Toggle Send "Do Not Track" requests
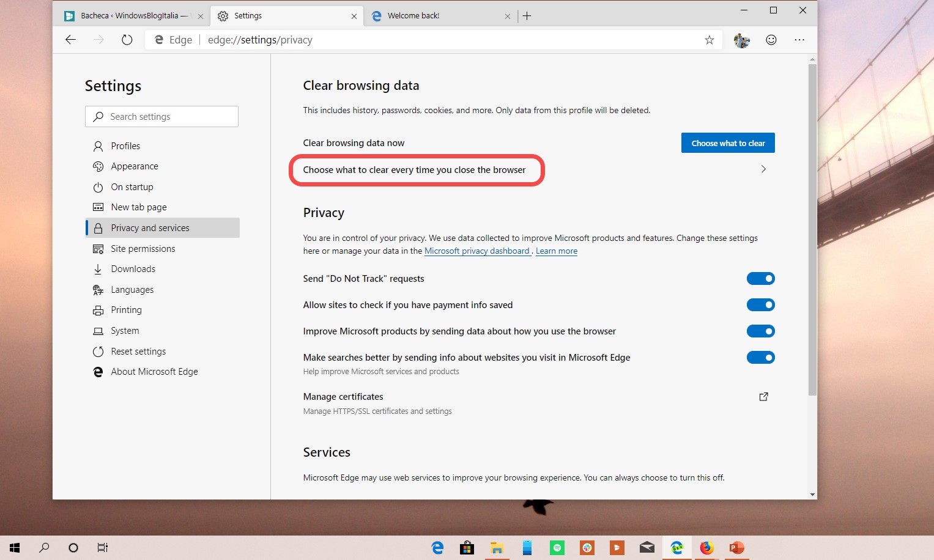 click(x=761, y=279)
